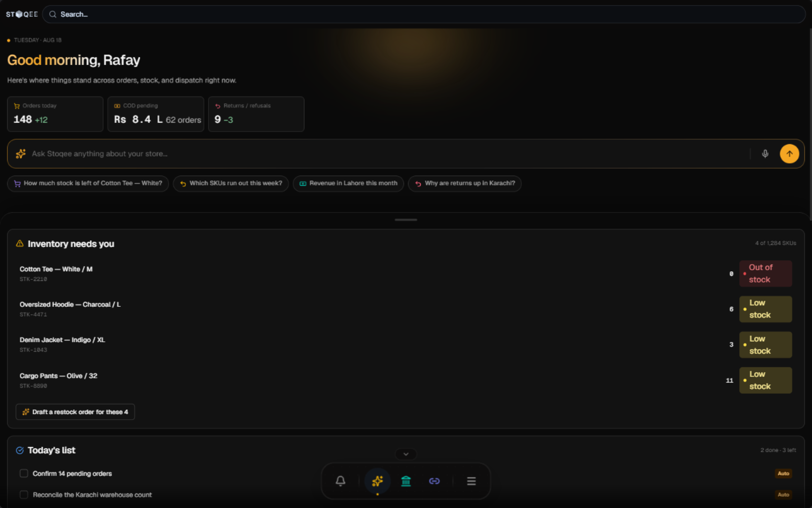Screen dimensions: 812x508
Task: Activate the microphone voice input
Action: (765, 153)
